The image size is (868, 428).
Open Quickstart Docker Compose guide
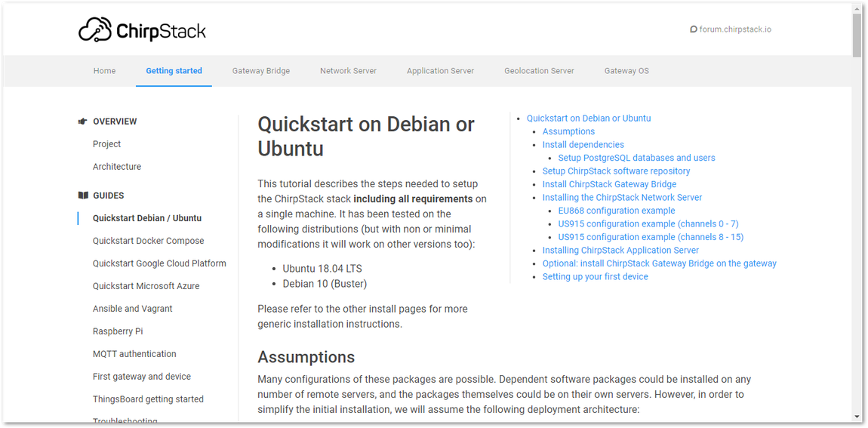point(149,241)
